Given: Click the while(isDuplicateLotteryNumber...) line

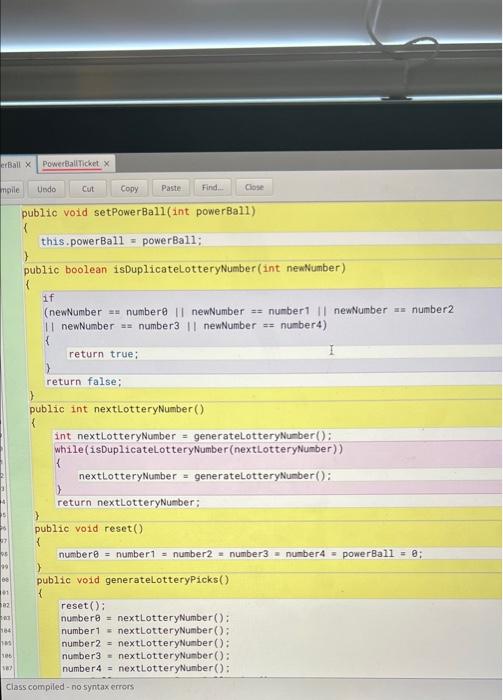Looking at the screenshot, I should tap(199, 449).
